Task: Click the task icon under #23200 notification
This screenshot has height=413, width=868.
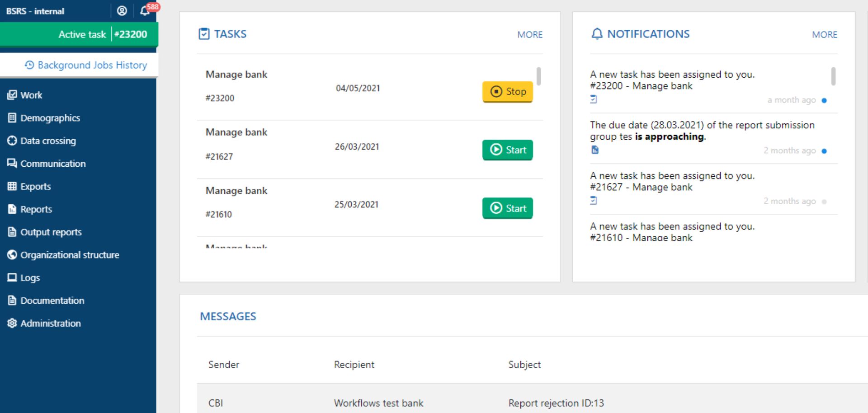Action: [x=594, y=99]
